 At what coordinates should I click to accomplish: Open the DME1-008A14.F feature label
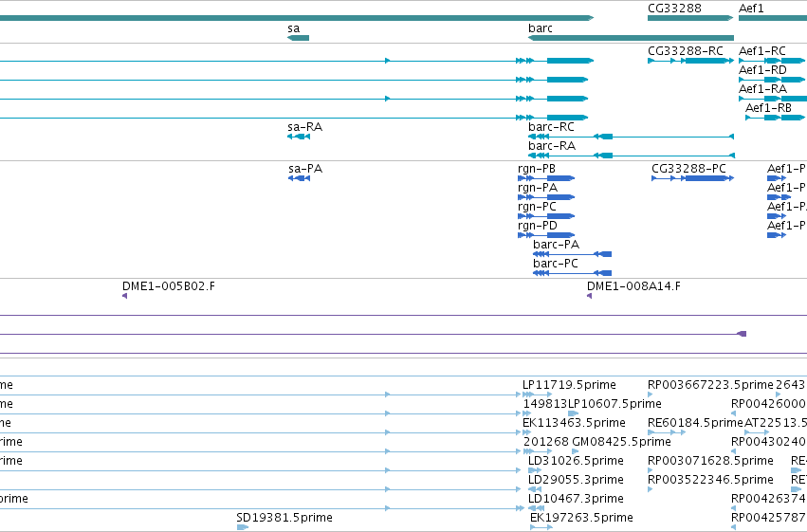click(x=633, y=286)
